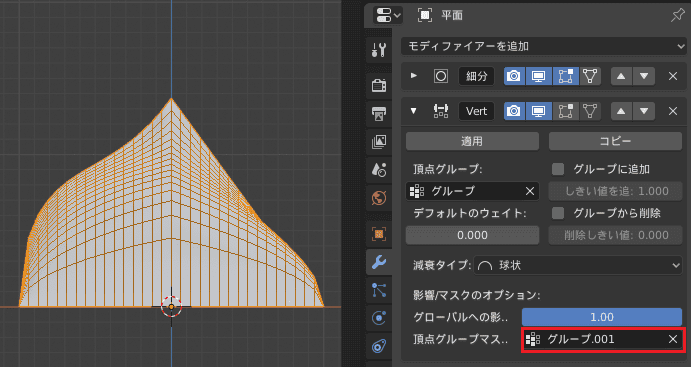The image size is (691, 367).
Task: Click the しきい値を追 1.000 field
Action: (x=615, y=191)
